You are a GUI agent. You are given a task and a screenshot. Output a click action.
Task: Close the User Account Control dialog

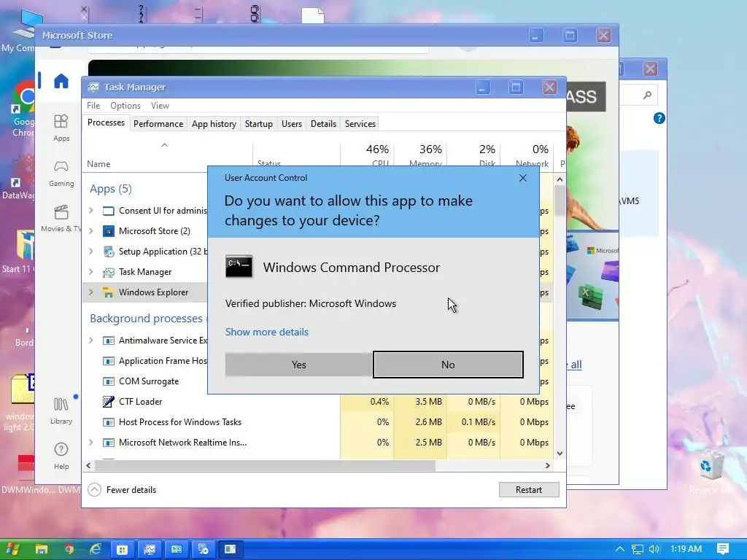(522, 178)
